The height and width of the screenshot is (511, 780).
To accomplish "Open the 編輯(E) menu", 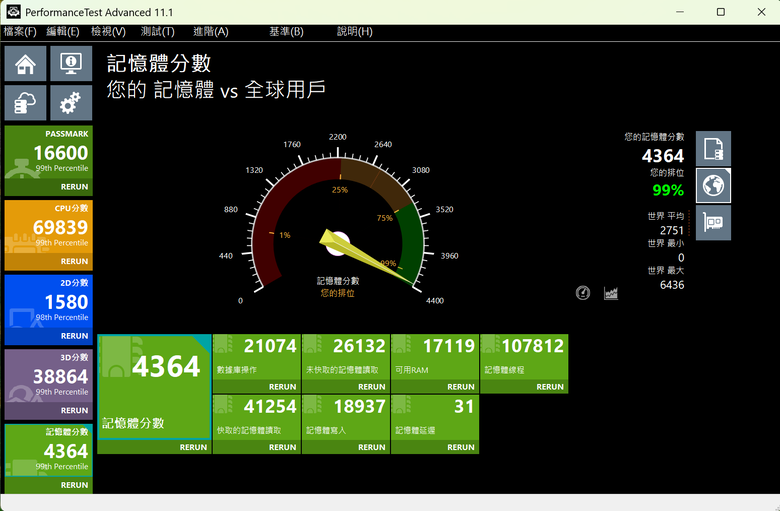I will pos(63,31).
